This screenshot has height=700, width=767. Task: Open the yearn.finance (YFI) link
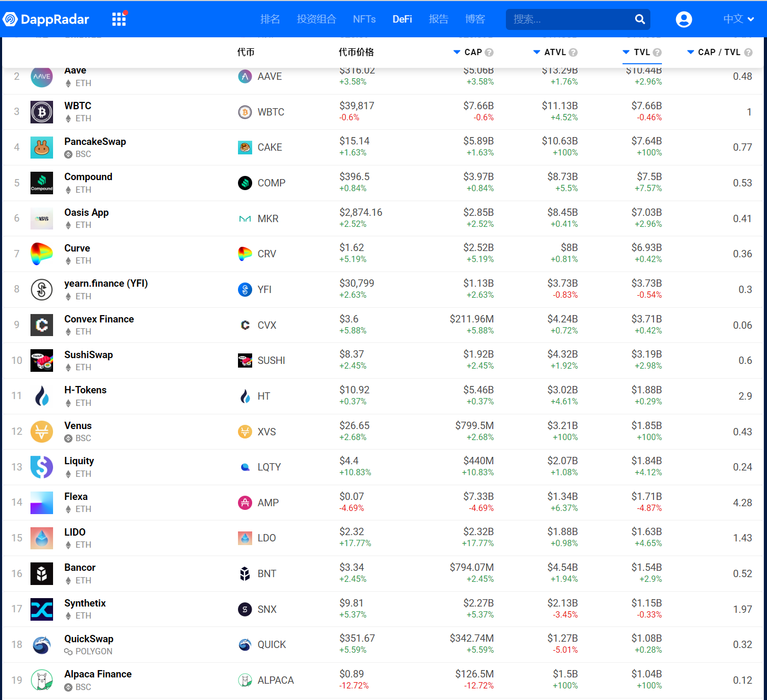(x=106, y=284)
